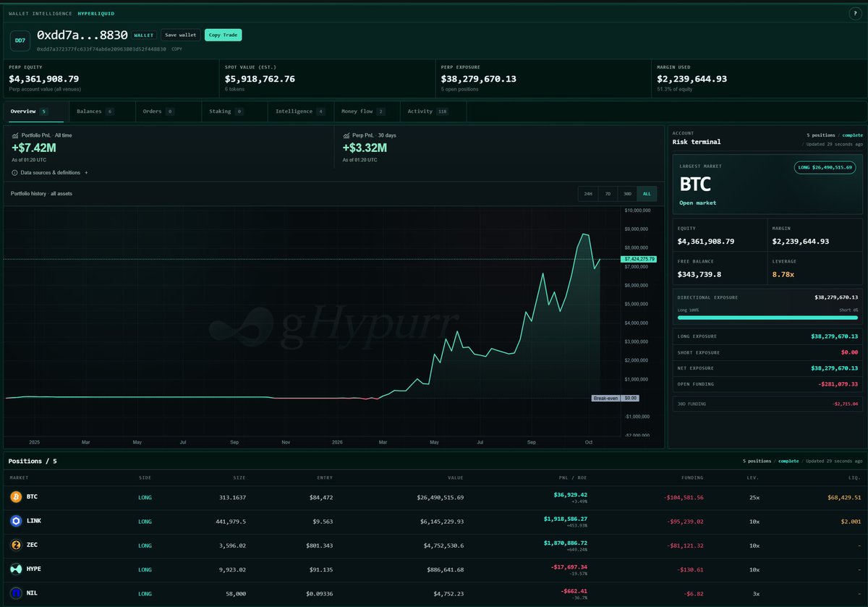Click the Save wallet button
The height and width of the screenshot is (607, 868).
tap(181, 35)
